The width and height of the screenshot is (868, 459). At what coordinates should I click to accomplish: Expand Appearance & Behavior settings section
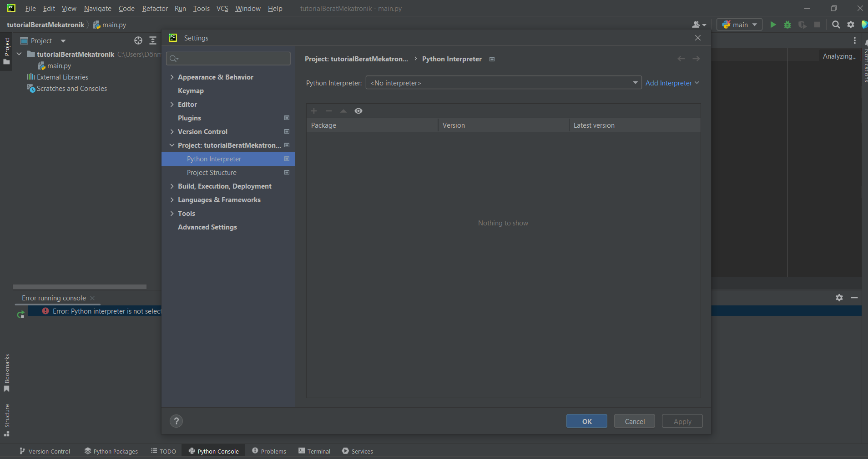[x=172, y=77]
